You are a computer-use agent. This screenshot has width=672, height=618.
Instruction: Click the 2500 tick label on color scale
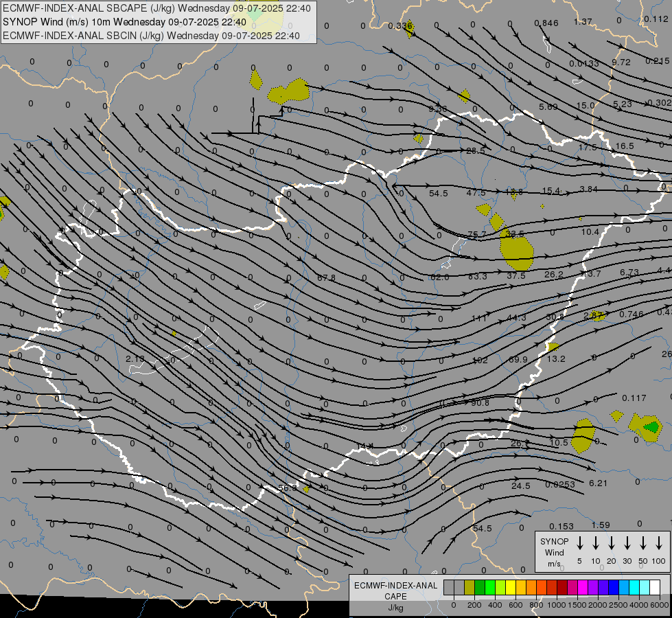coord(618,605)
